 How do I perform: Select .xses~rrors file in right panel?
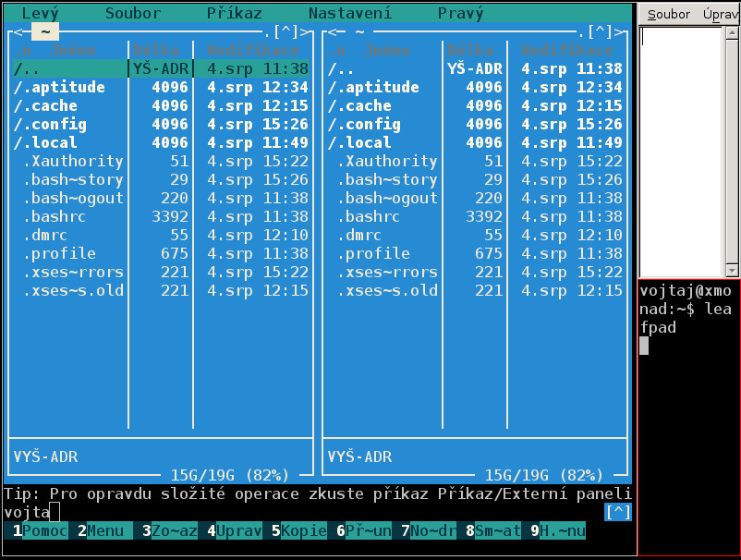[x=476, y=273]
